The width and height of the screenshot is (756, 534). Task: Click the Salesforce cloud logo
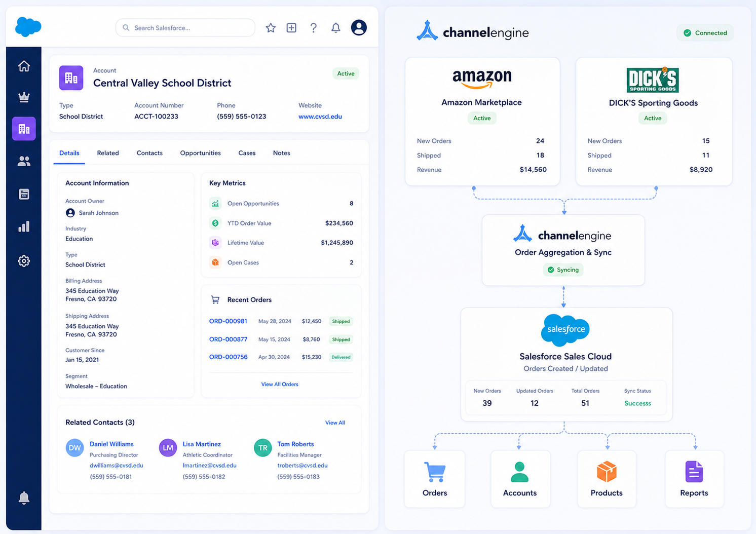tap(28, 27)
